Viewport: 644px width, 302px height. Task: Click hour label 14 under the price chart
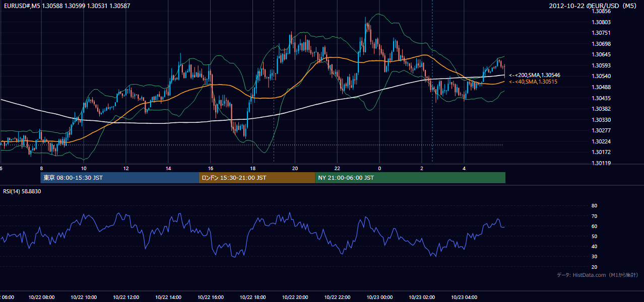tap(168, 169)
